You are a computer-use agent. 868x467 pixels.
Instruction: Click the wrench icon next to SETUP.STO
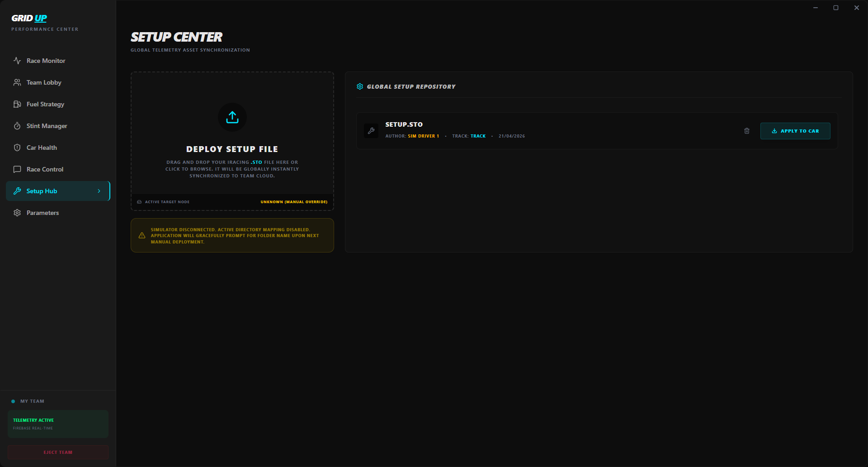pos(371,130)
